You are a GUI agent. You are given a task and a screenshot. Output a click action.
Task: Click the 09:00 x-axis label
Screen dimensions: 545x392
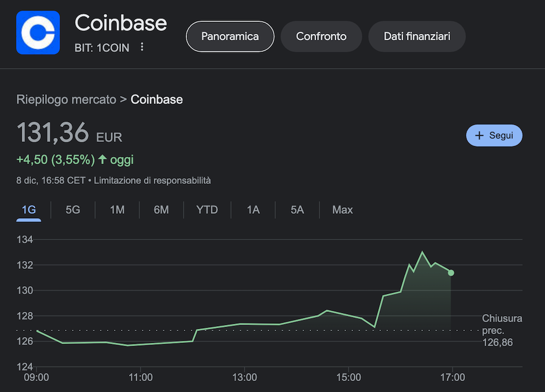pyautogui.click(x=37, y=377)
